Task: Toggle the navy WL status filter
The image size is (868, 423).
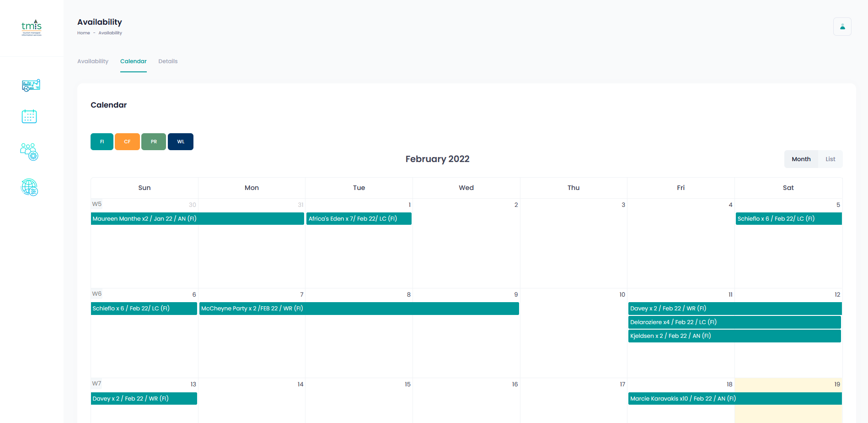Action: [181, 142]
